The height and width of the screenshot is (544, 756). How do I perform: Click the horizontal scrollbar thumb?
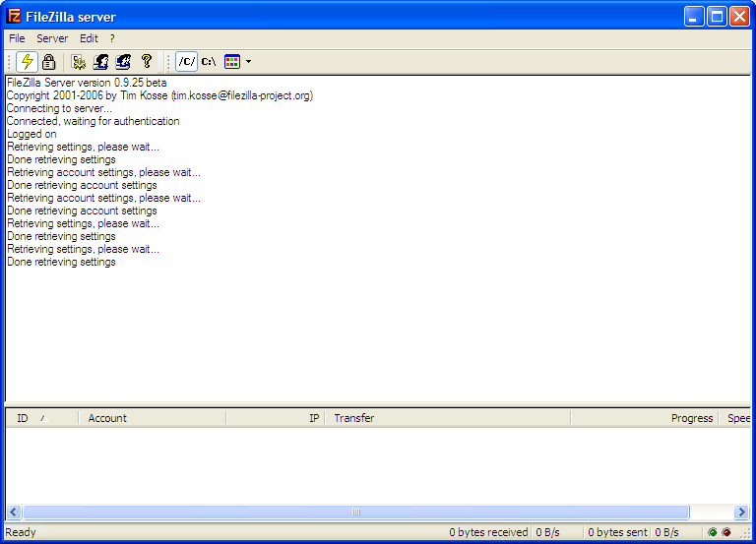tap(355, 512)
